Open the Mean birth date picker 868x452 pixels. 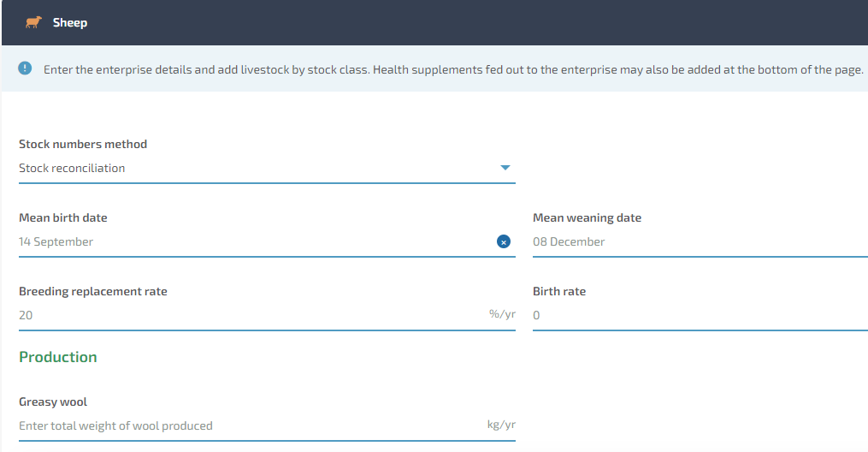[x=257, y=242]
